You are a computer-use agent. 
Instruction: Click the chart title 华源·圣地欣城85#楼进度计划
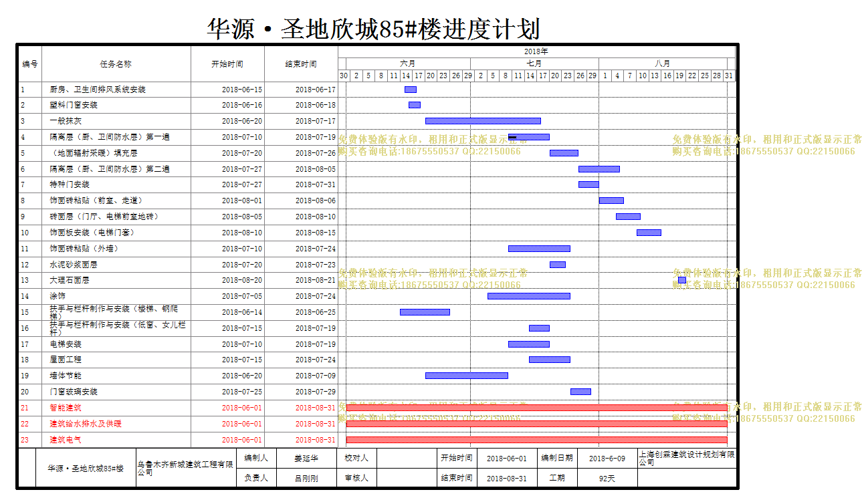[x=373, y=29]
